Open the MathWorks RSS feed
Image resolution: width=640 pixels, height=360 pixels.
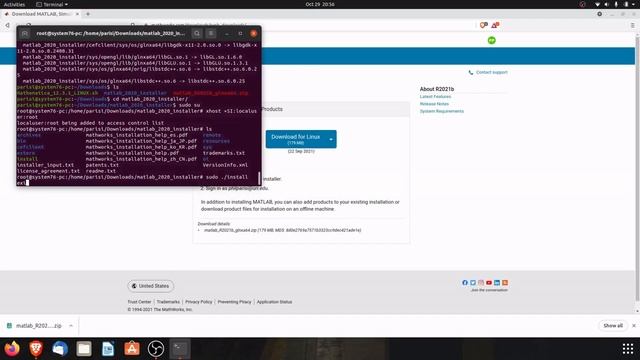pos(505,282)
